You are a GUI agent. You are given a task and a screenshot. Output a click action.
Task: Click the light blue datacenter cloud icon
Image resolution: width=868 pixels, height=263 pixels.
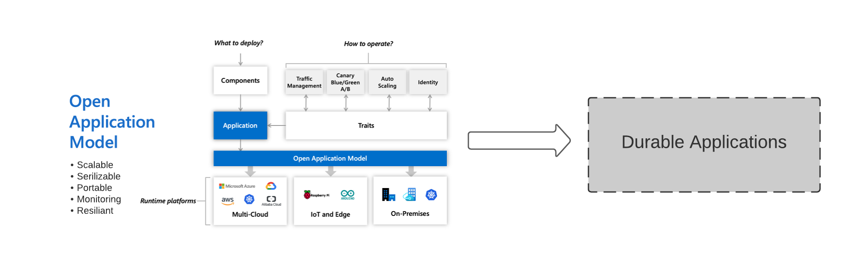(410, 194)
